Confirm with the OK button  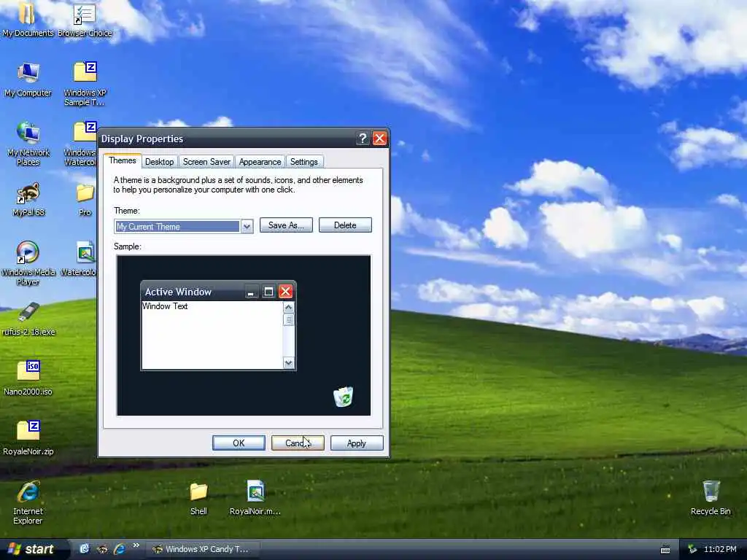pos(239,443)
